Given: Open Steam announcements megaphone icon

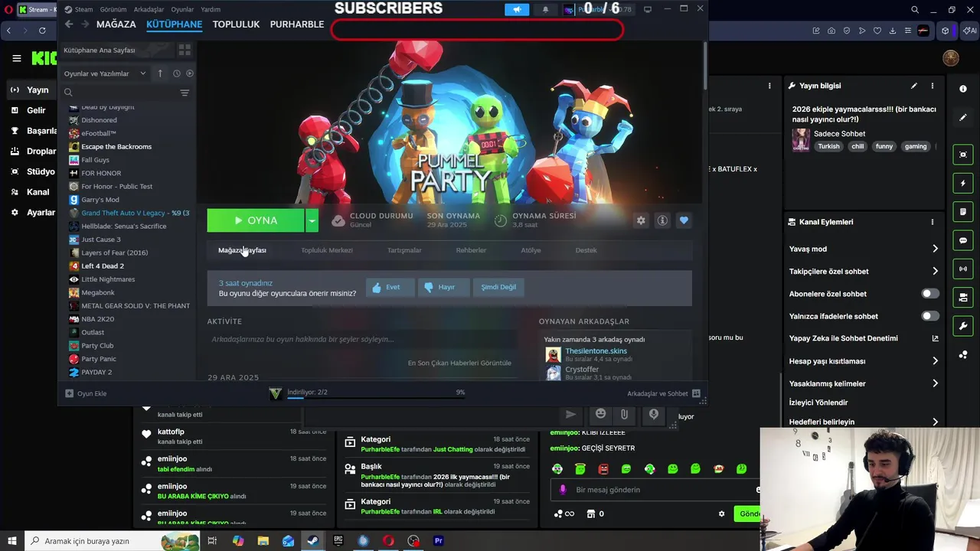Looking at the screenshot, I should [x=517, y=9].
